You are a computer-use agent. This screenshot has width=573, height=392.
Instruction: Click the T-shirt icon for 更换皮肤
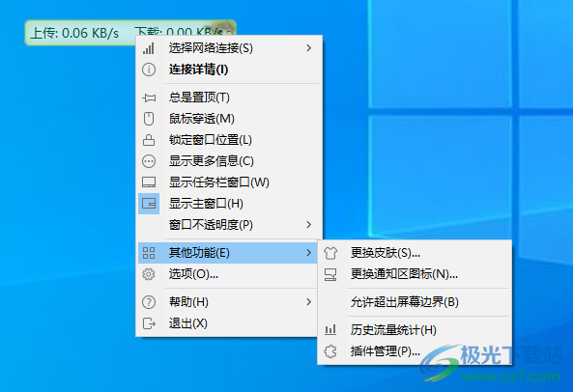330,253
